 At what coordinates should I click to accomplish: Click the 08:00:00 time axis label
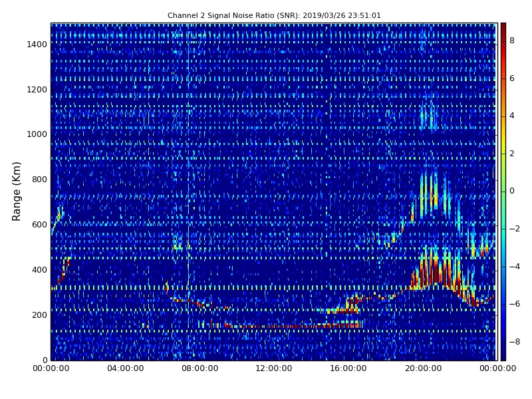(200, 368)
